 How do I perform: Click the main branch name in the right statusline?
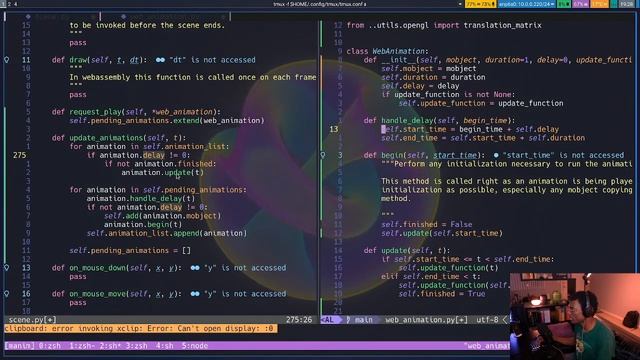click(x=364, y=320)
